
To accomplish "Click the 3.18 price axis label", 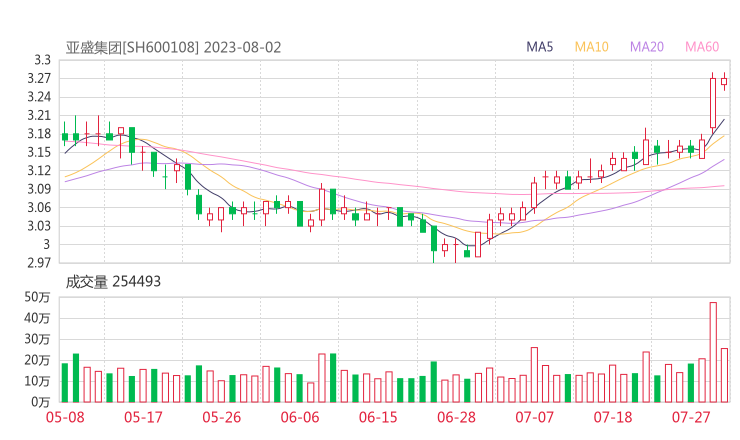I will (x=39, y=134).
